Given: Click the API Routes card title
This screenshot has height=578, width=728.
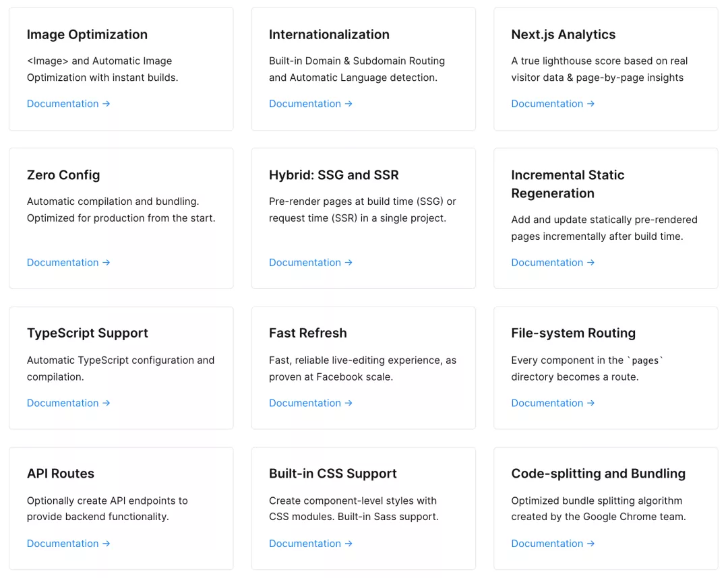Looking at the screenshot, I should coord(61,474).
